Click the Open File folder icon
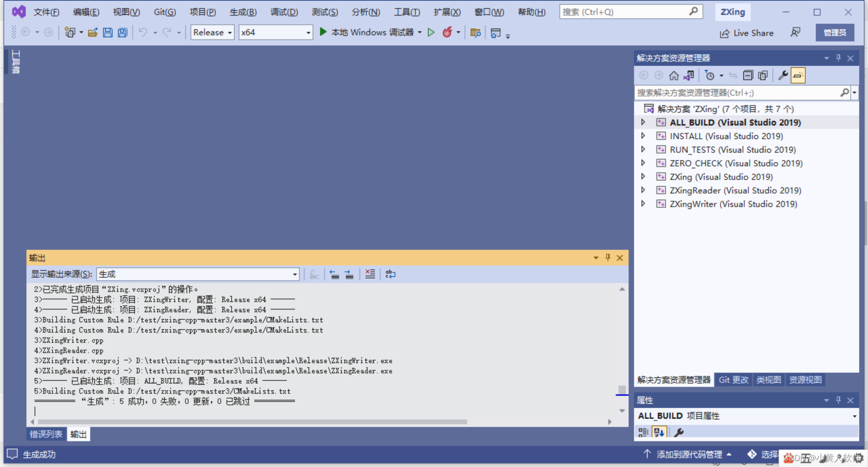This screenshot has width=868, height=467. click(93, 32)
